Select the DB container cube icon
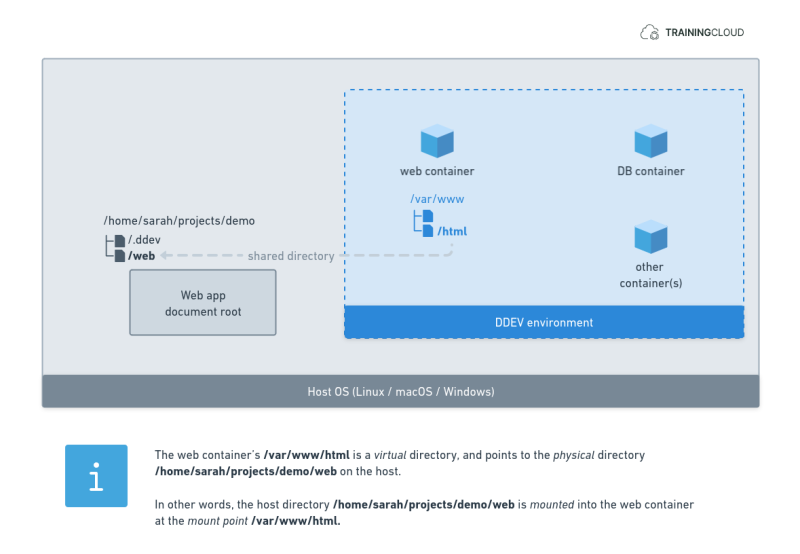 pos(651,141)
